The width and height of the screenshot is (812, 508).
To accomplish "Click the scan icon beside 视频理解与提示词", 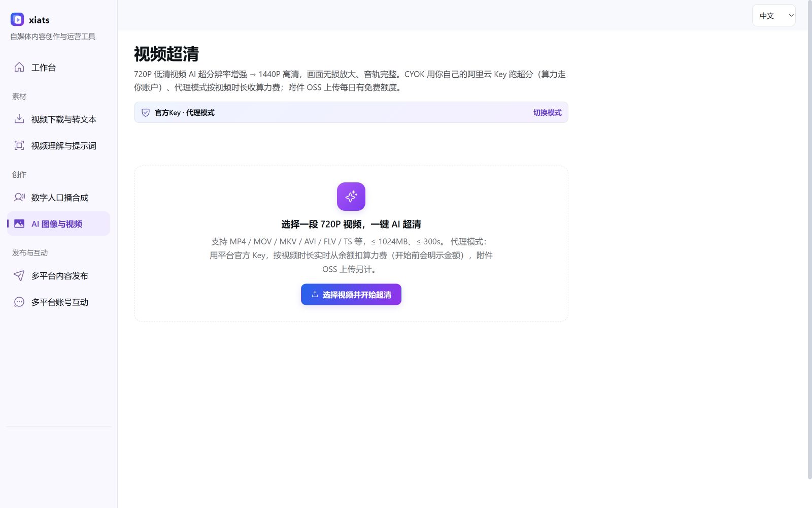I will pos(19,146).
